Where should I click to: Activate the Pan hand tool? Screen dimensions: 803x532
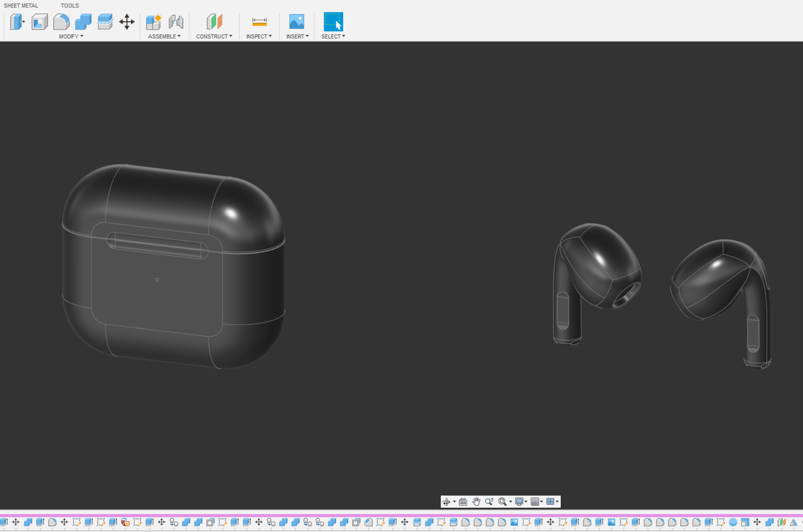pyautogui.click(x=476, y=502)
